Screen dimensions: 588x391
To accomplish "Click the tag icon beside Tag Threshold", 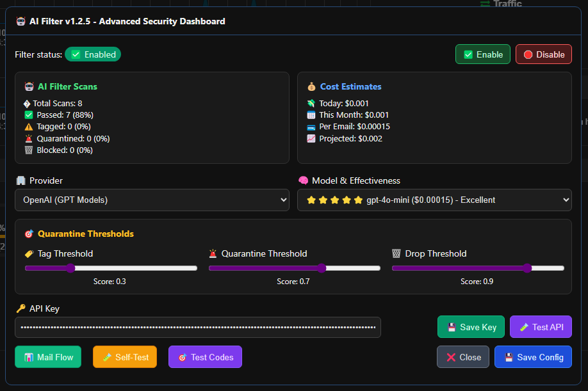I will click(29, 253).
